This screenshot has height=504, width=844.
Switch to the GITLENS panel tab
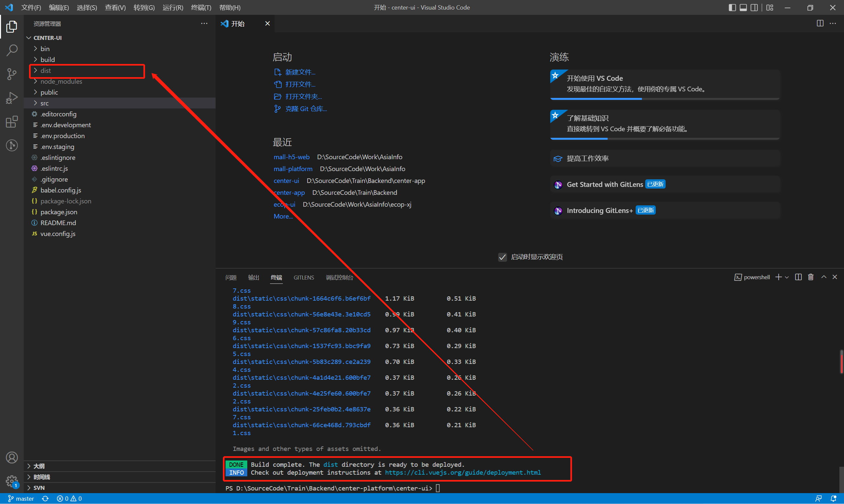click(x=304, y=278)
